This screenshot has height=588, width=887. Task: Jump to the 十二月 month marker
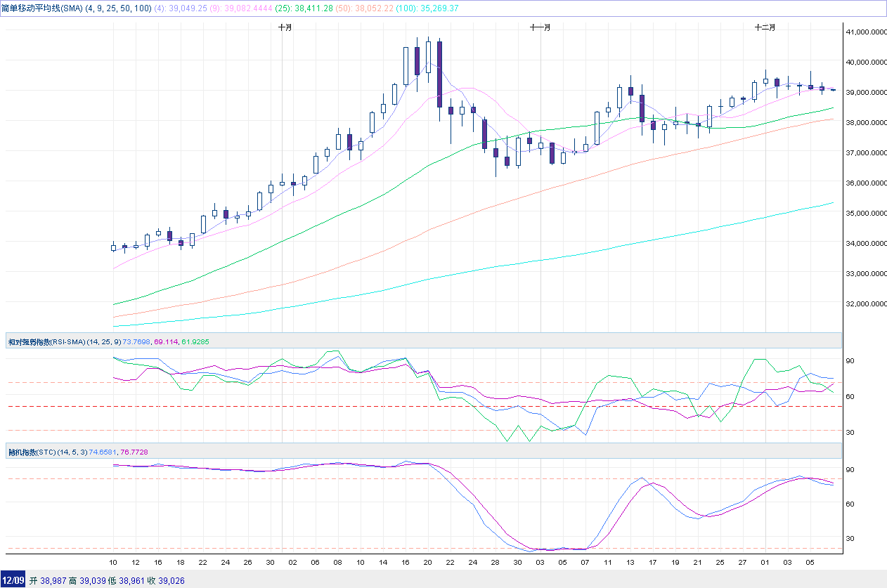tap(765, 27)
